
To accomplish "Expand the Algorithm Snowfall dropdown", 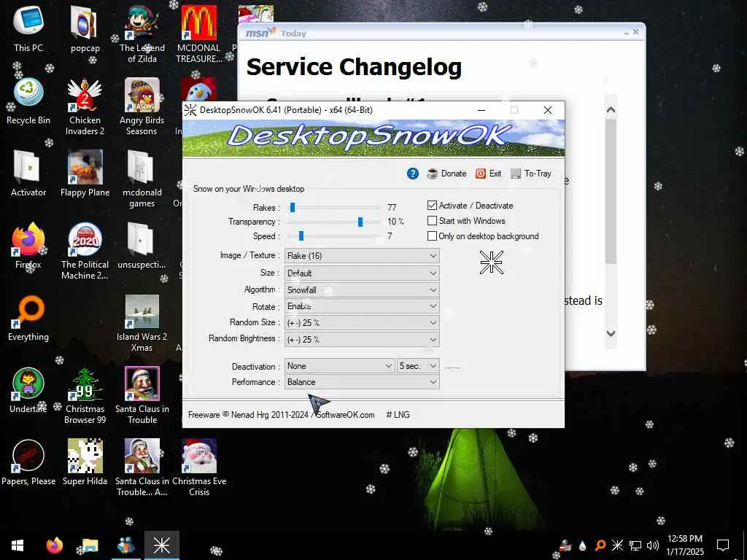I will pos(362,289).
